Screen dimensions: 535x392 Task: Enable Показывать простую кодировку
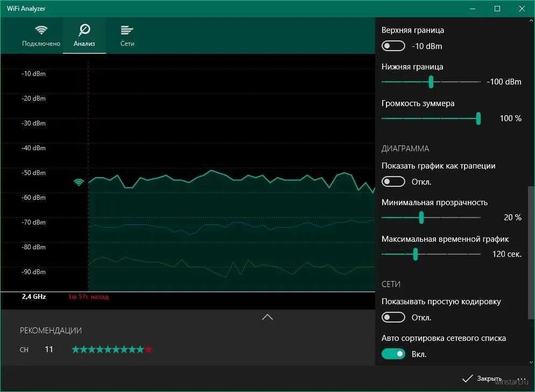393,317
